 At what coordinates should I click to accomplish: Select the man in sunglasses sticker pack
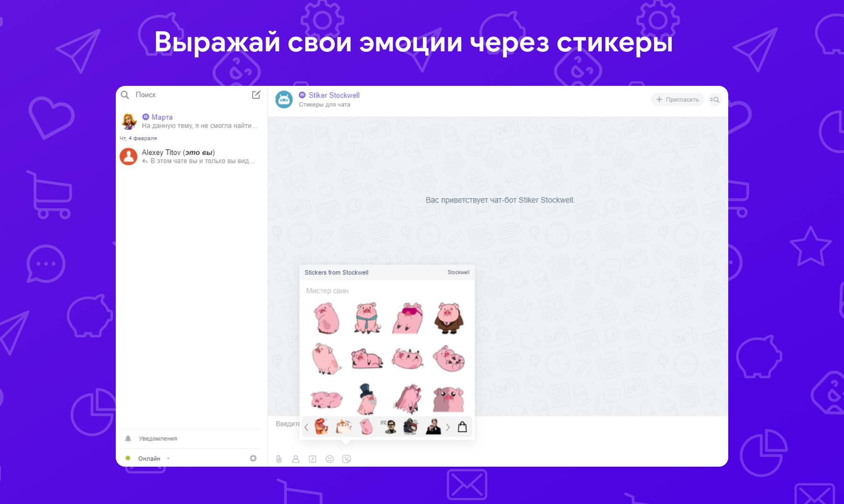pyautogui.click(x=389, y=427)
